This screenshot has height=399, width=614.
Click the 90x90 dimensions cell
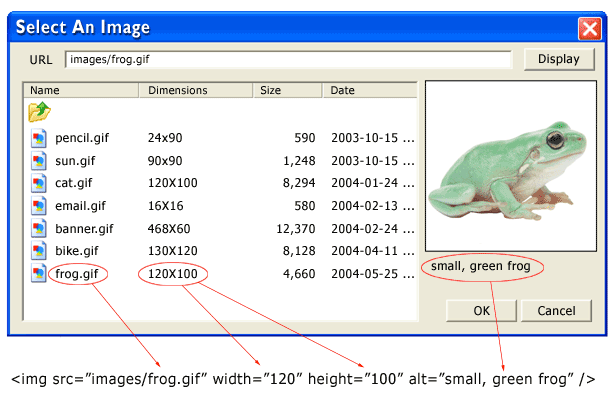click(x=165, y=161)
